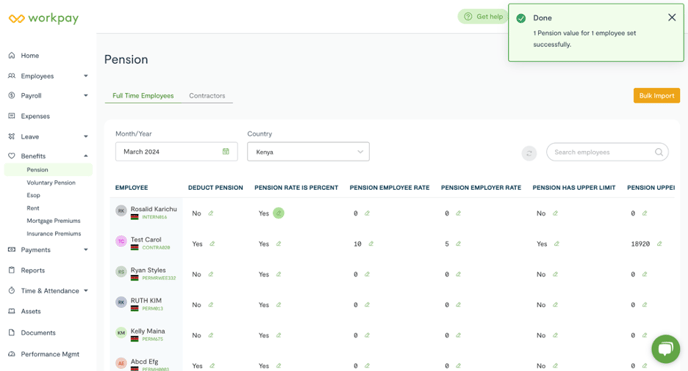Edit Test Carol employer rate 5

459,244
